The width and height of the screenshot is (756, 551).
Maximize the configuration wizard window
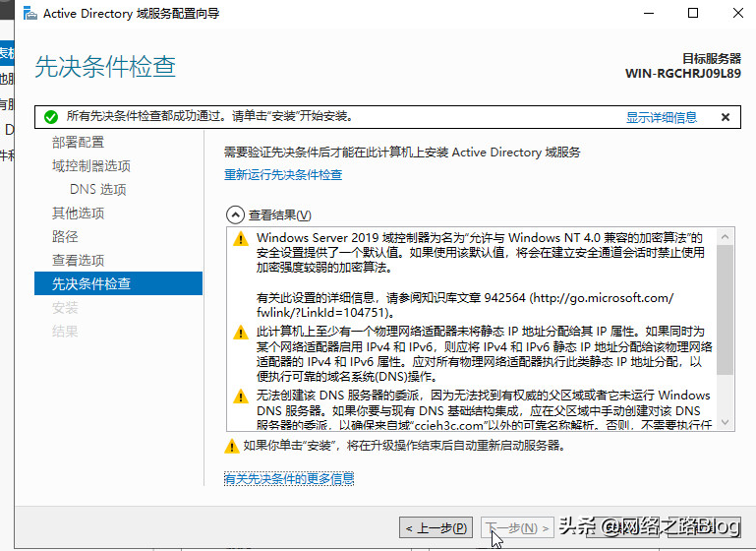[x=693, y=13]
